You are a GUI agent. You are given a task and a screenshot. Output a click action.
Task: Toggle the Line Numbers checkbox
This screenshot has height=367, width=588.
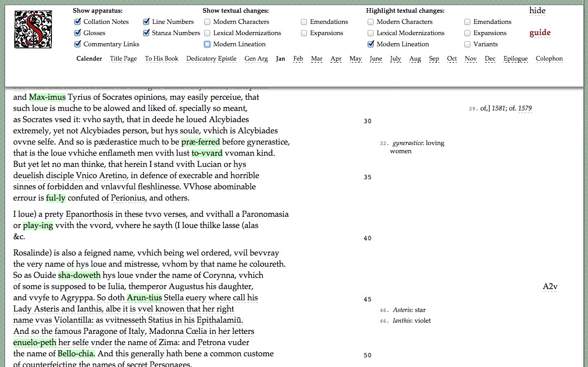(x=147, y=22)
